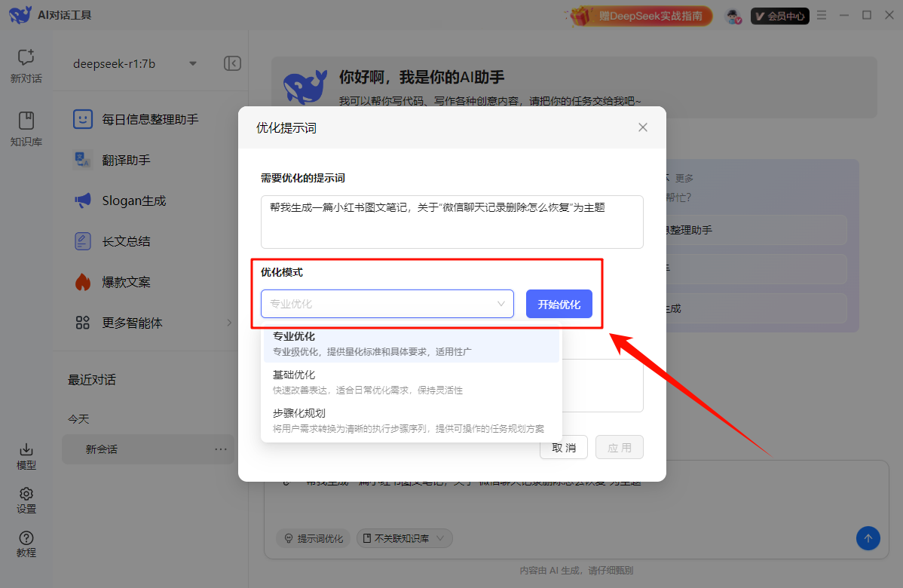
Task: Open 会员中心 membership center
Action: point(779,14)
